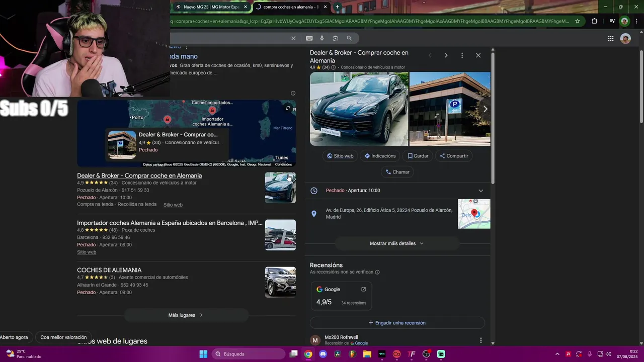Screen dimensions: 644x362
Task: Click Máis lugares button
Action: click(x=186, y=315)
